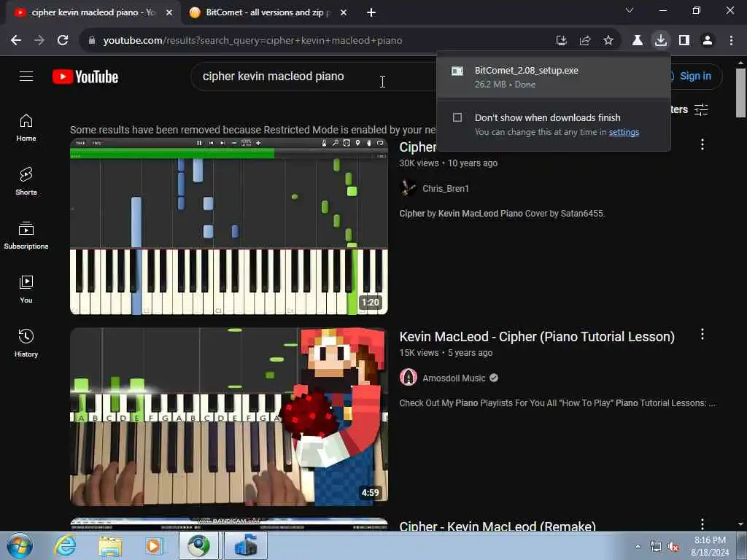Open the new tab plus button
The image size is (747, 560).
tap(371, 13)
